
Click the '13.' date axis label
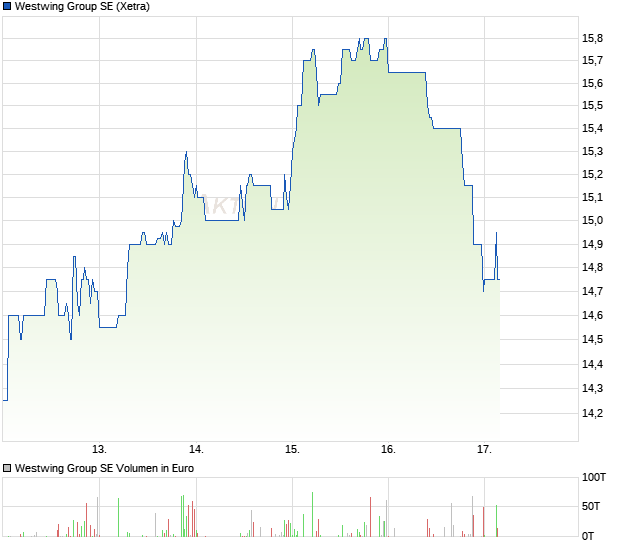pyautogui.click(x=99, y=450)
